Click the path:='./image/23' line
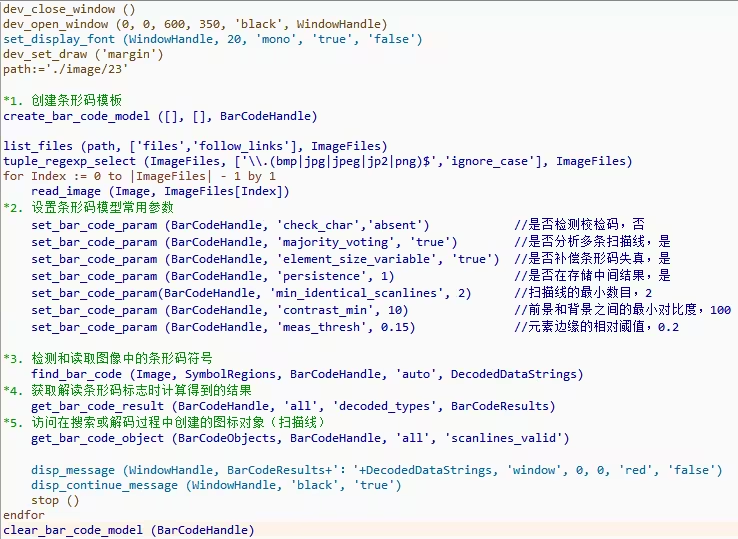738x539 pixels. pos(65,69)
